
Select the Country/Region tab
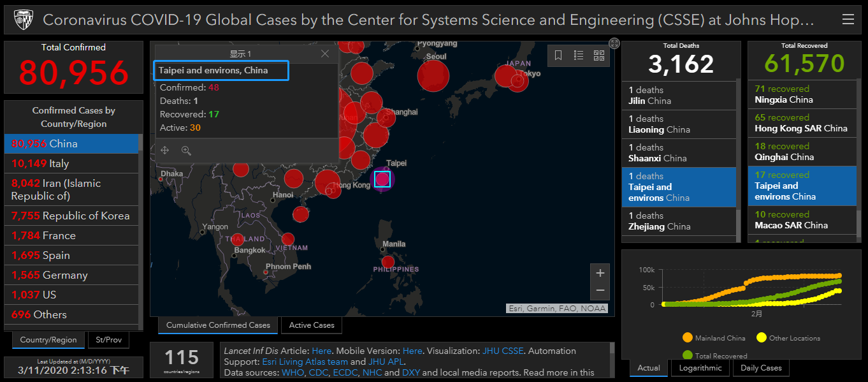pos(48,340)
